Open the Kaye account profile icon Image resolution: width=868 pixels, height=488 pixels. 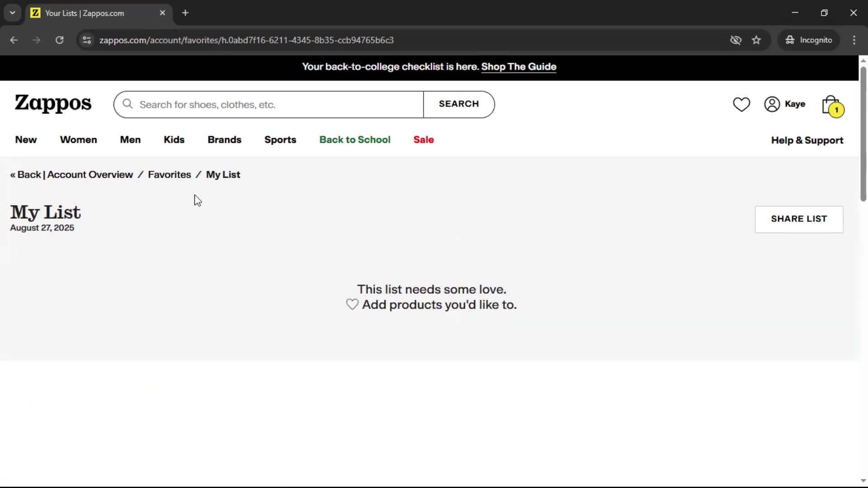point(772,104)
